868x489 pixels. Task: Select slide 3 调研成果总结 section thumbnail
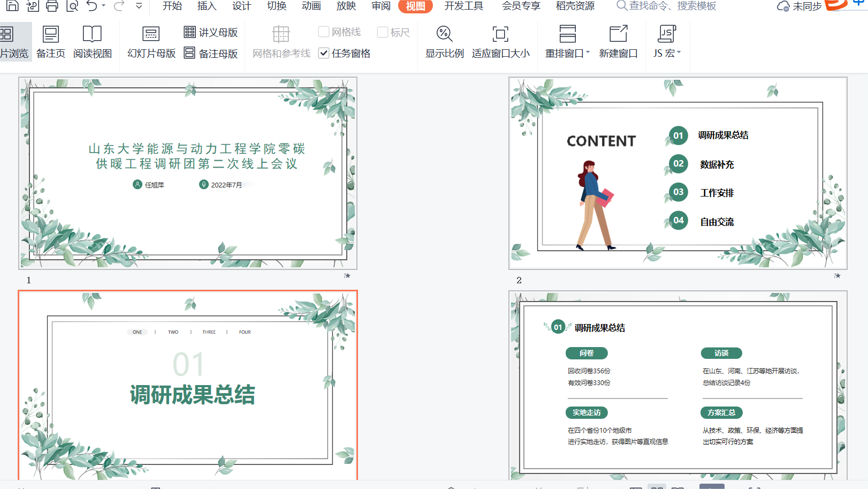click(188, 386)
